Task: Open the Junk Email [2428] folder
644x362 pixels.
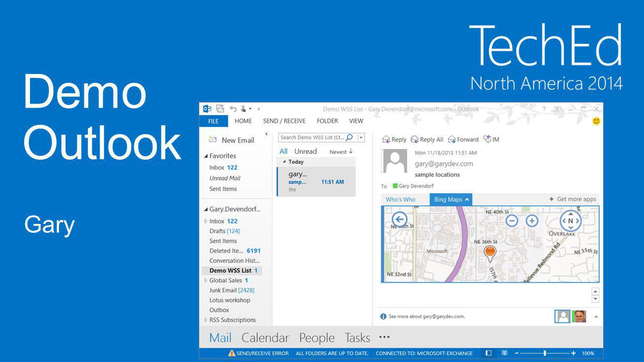Action: coord(231,290)
